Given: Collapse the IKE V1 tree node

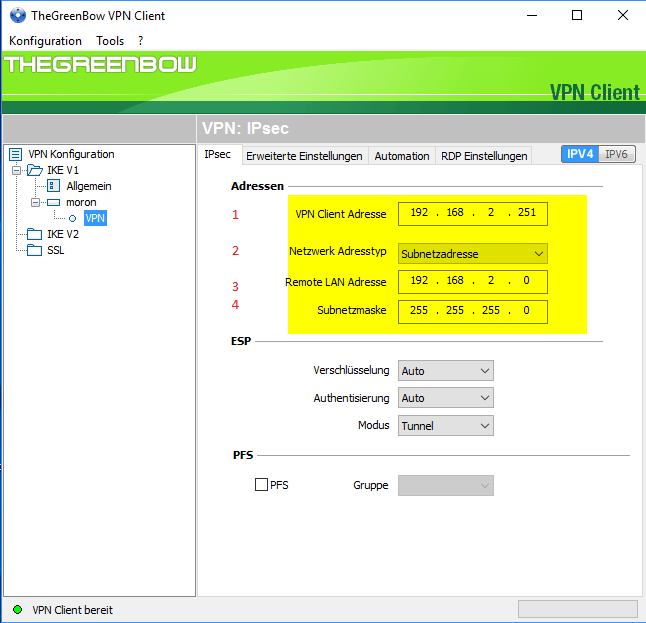Looking at the screenshot, I should (16, 170).
